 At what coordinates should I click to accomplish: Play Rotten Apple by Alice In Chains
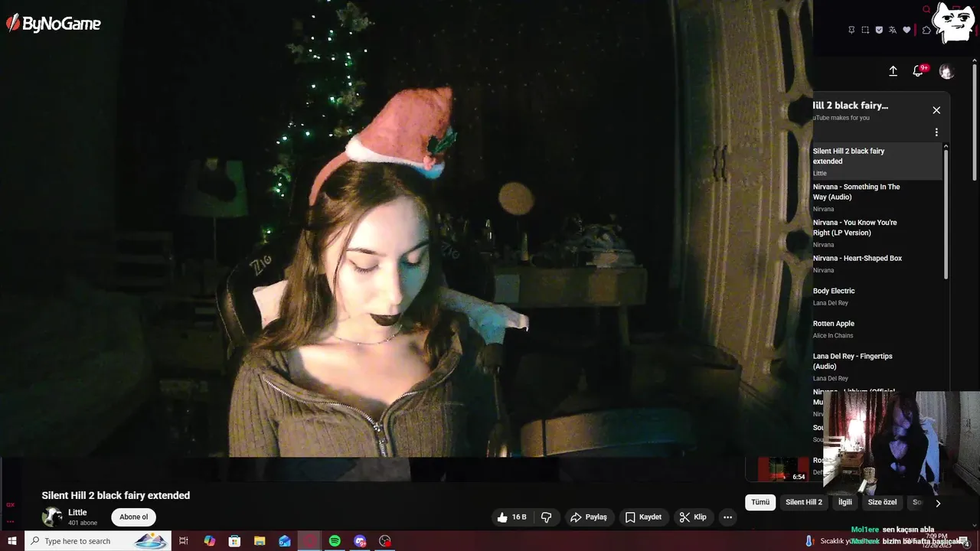point(877,329)
